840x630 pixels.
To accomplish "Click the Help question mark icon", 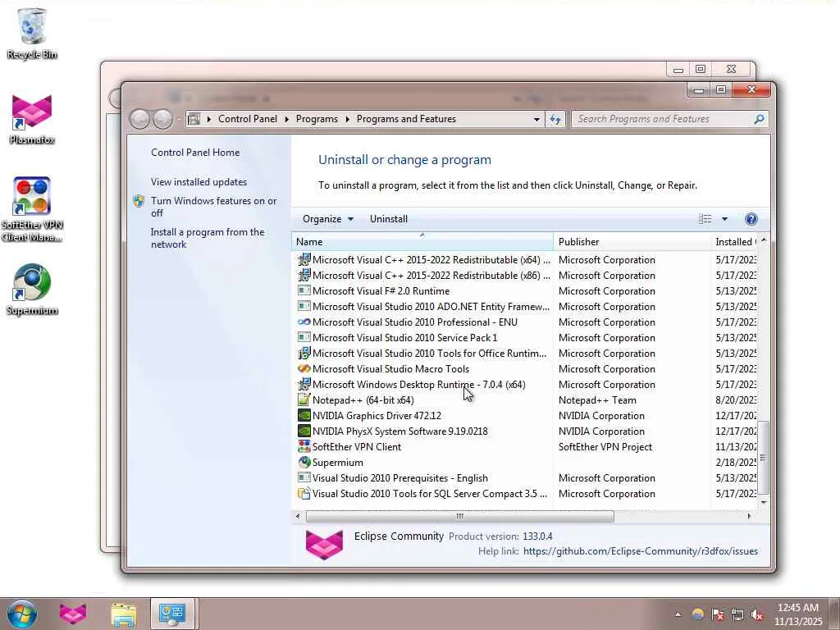I will tap(751, 218).
